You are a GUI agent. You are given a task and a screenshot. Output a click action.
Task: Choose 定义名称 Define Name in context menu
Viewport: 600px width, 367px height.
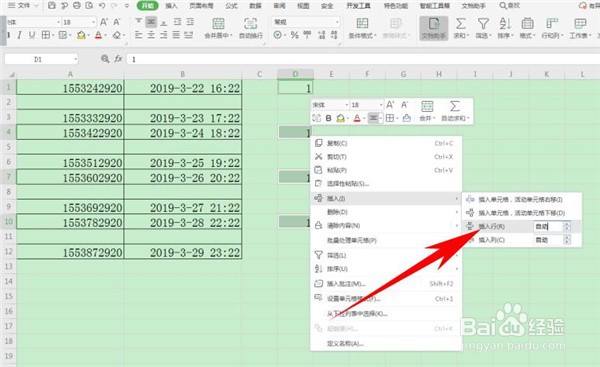(386, 343)
